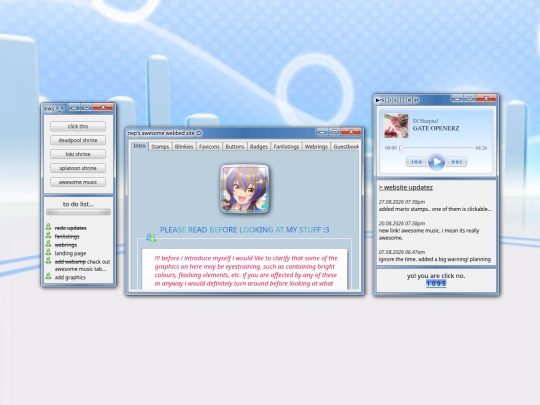This screenshot has width=540, height=405.
Task: Open the Guestbook tab
Action: pos(345,147)
